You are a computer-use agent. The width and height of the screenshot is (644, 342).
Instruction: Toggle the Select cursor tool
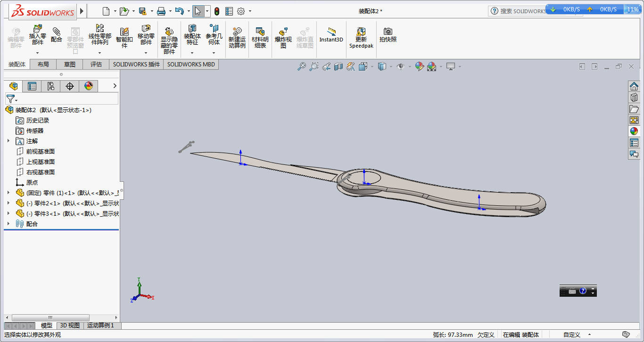point(198,11)
